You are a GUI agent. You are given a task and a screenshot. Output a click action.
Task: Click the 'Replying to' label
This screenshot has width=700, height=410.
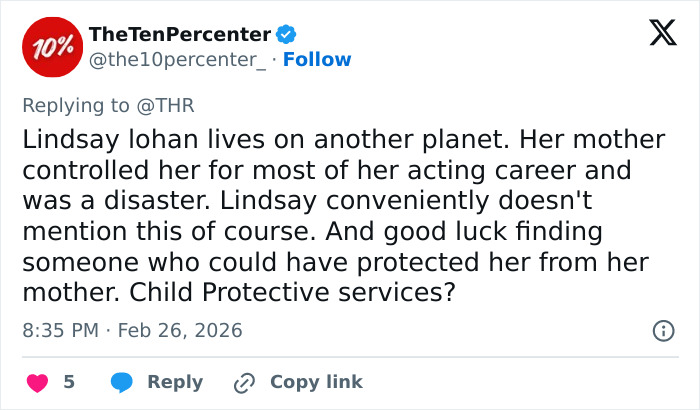[74, 105]
